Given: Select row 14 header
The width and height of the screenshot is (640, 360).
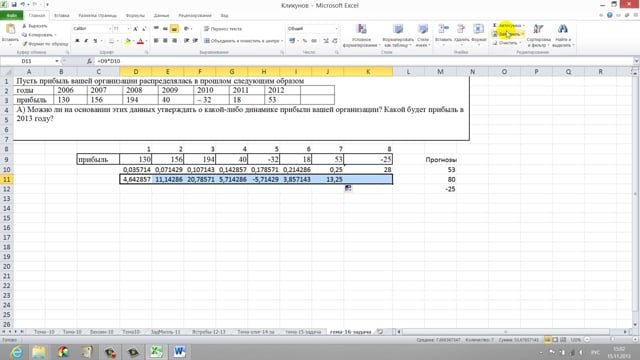Looking at the screenshot, I should (7, 208).
